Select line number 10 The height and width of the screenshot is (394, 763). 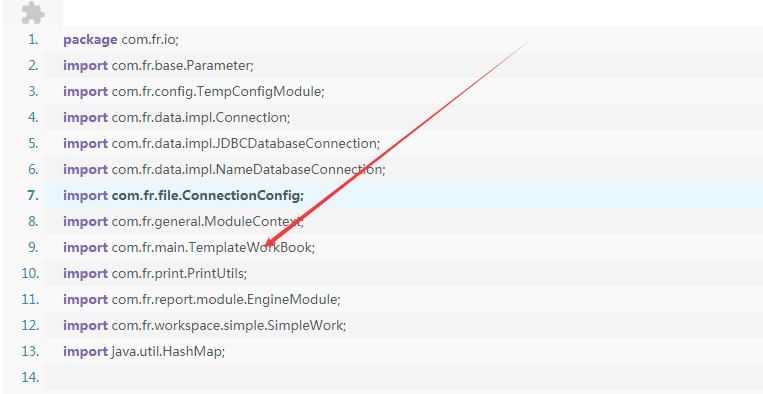30,273
